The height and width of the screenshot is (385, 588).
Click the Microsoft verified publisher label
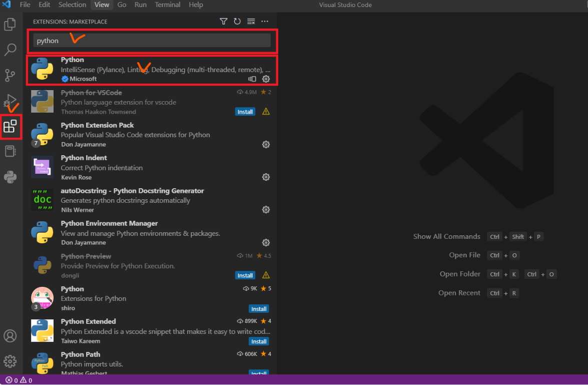pyautogui.click(x=79, y=79)
